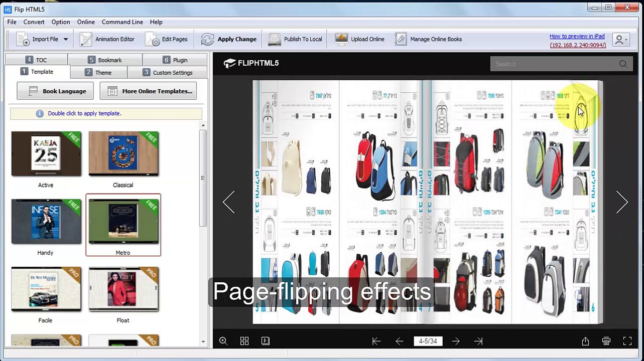This screenshot has height=361, width=644.
Task: Click the template list scroll up arrow
Action: coord(203,125)
